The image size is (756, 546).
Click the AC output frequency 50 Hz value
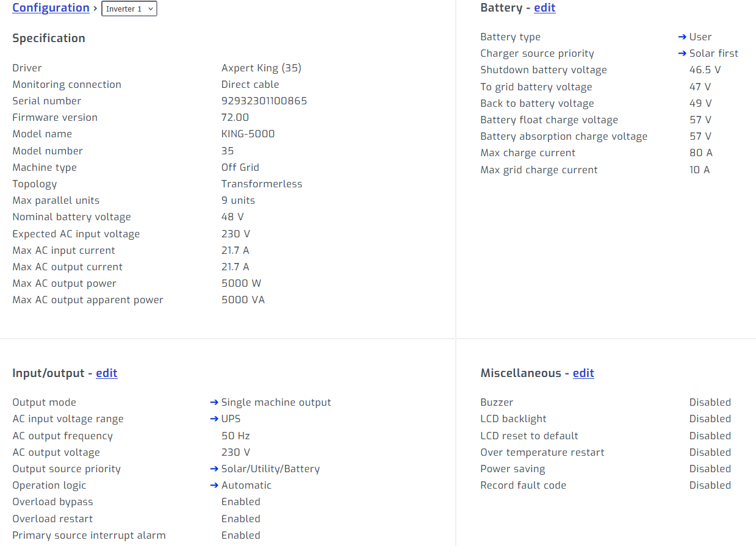[x=236, y=436]
